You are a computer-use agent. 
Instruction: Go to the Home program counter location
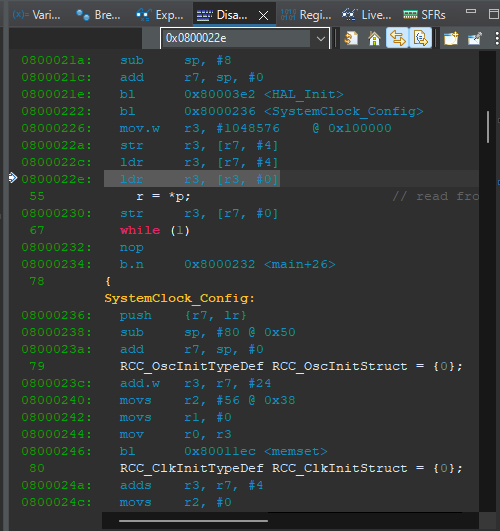[374, 38]
